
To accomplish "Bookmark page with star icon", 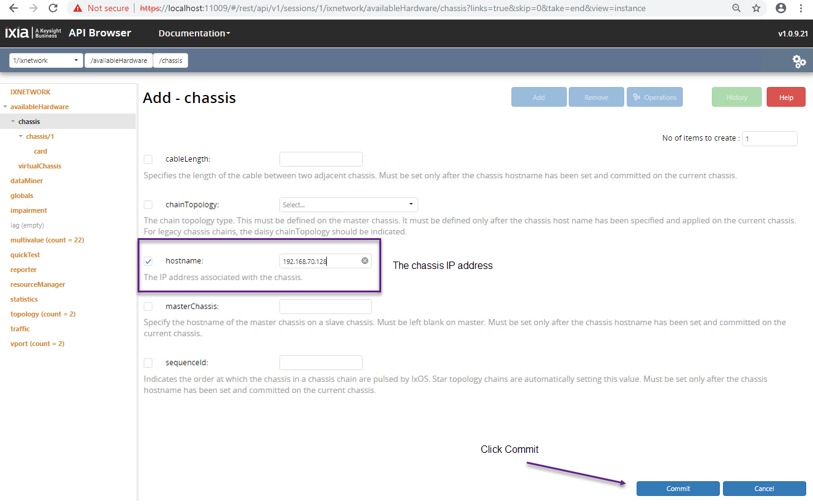I will point(756,9).
